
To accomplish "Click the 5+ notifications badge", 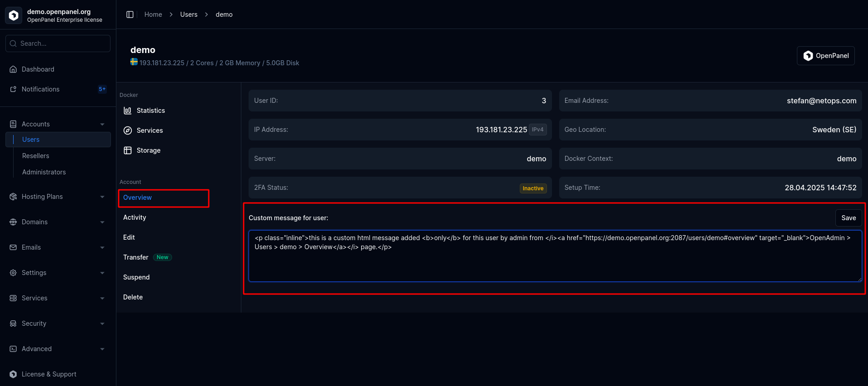I will (102, 89).
